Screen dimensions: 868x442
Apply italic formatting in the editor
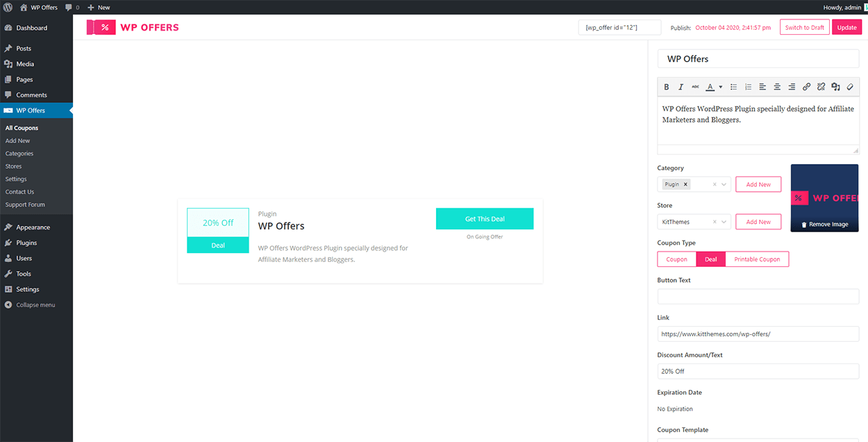tap(681, 87)
